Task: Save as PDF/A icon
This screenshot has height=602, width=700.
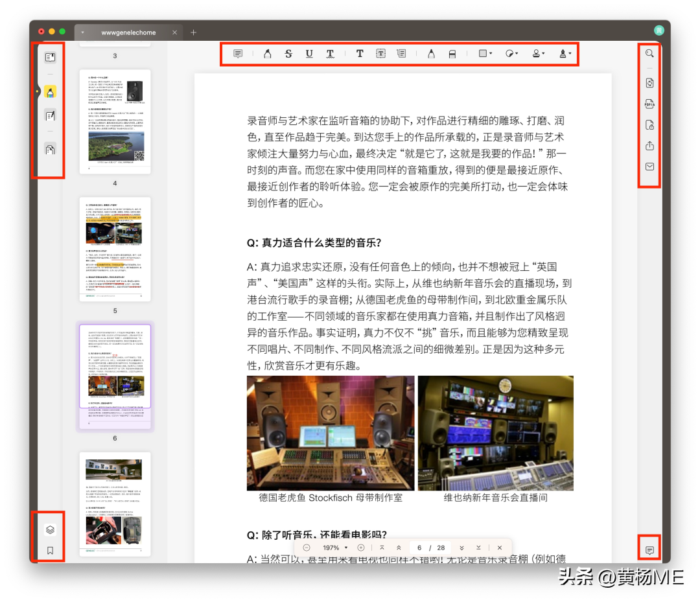Action: tap(649, 104)
